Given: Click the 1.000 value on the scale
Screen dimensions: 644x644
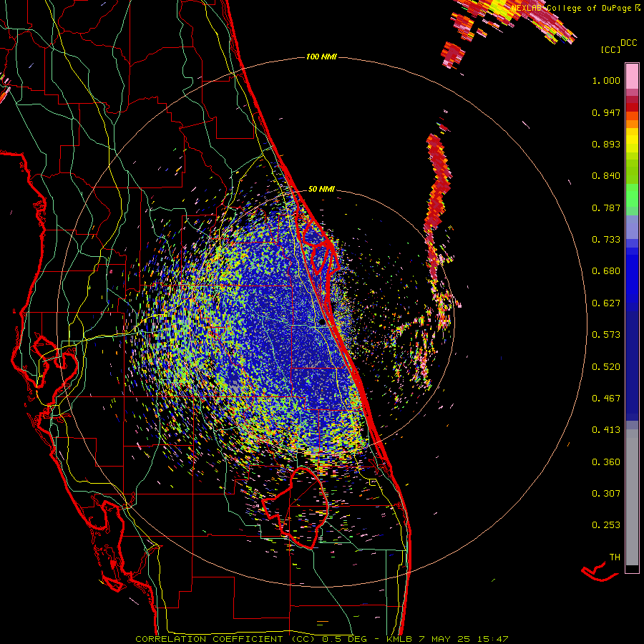Looking at the screenshot, I should (606, 80).
